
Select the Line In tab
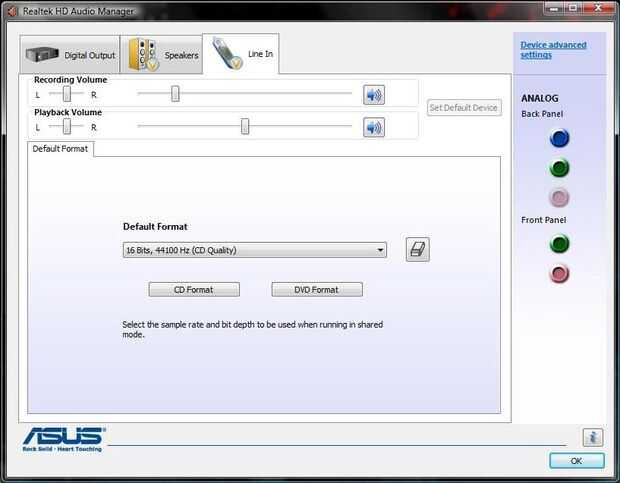pos(241,54)
